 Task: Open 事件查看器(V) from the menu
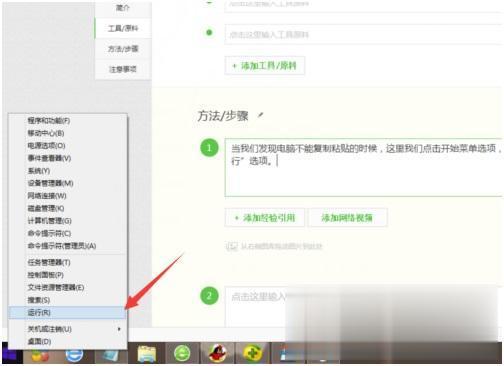click(68, 158)
